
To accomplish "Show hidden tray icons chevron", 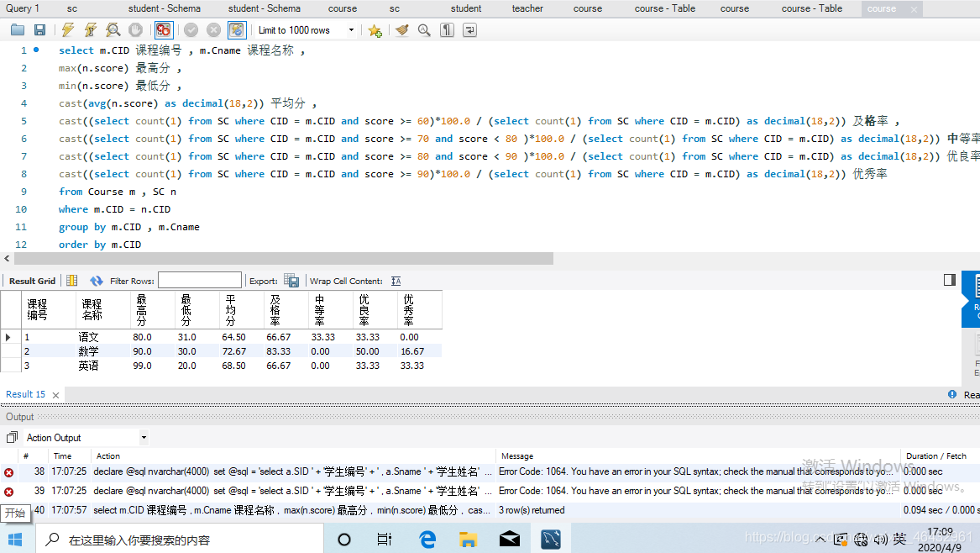I will point(820,540).
